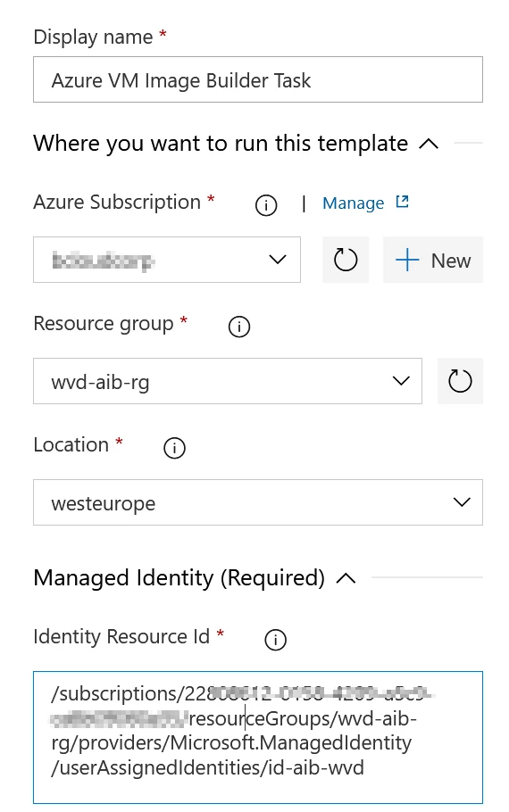Viewport: 509px width, 812px height.
Task: Collapse the Managed Identity (Required) section
Action: click(346, 578)
